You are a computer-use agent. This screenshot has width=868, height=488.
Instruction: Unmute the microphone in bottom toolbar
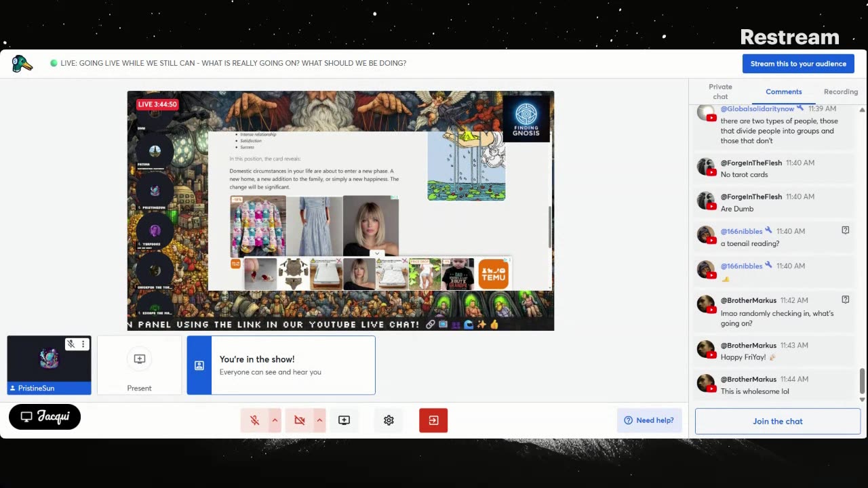point(255,420)
